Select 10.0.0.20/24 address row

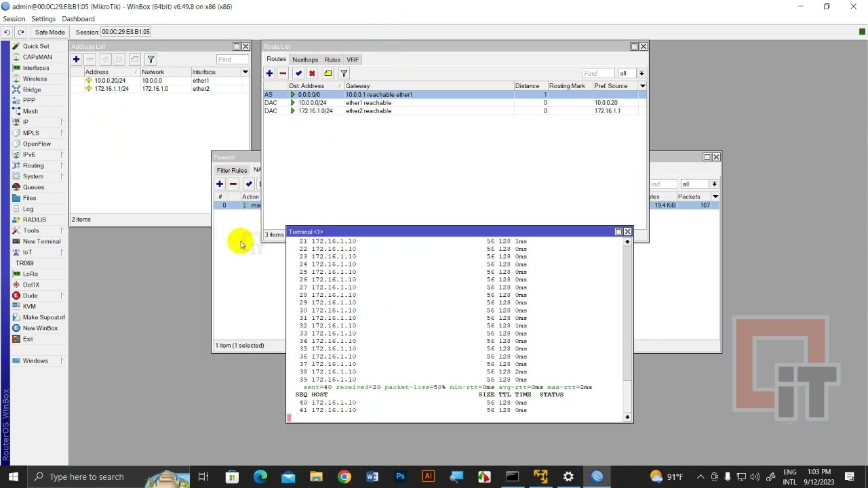point(160,81)
